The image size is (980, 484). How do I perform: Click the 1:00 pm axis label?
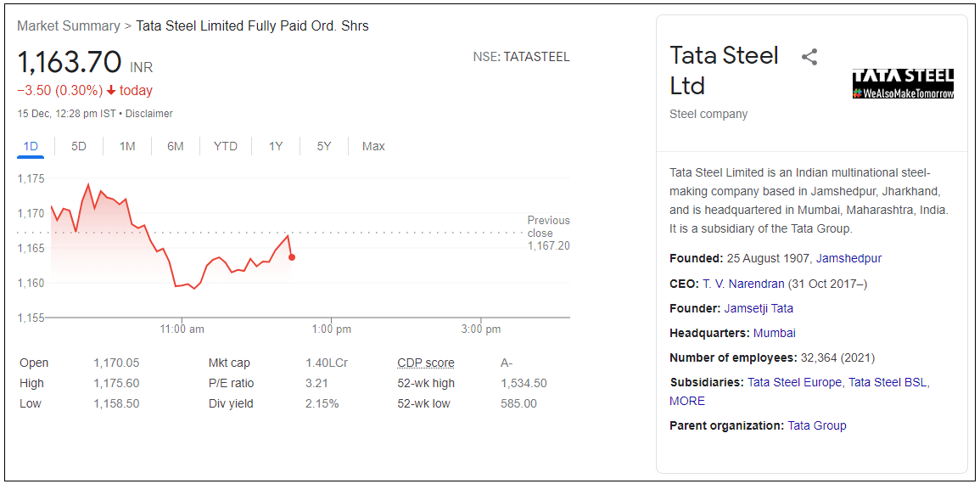pos(331,329)
